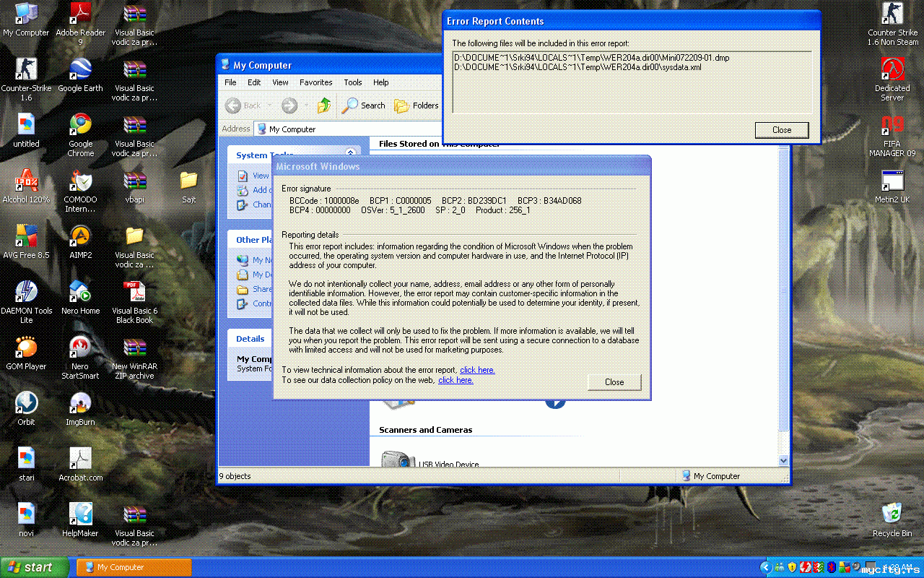924x578 pixels.
Task: Select the Nero StartSmart desktop shortcut
Action: [x=80, y=358]
